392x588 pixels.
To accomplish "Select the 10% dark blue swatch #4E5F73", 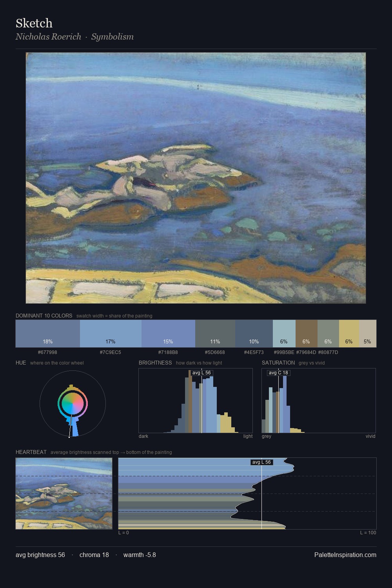I will point(254,334).
